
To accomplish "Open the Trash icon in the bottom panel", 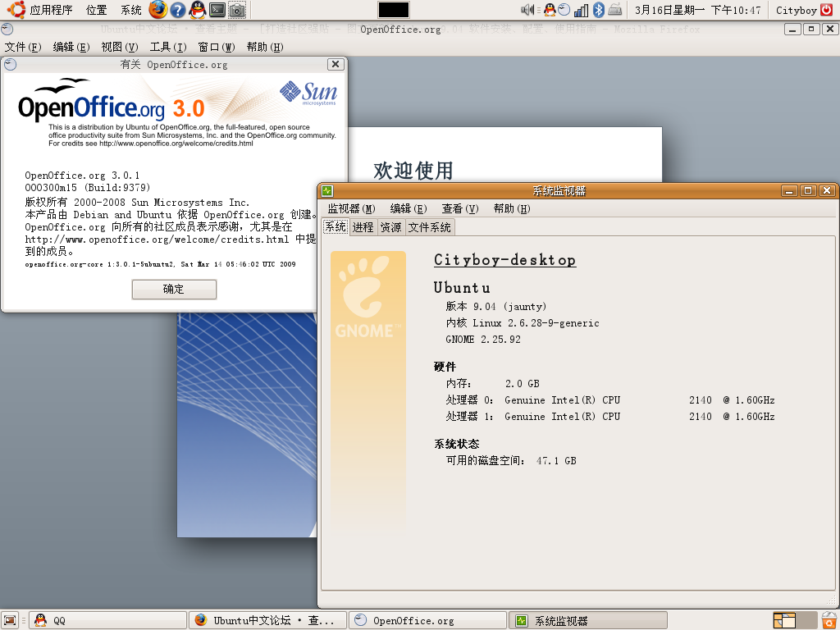I will [830, 620].
